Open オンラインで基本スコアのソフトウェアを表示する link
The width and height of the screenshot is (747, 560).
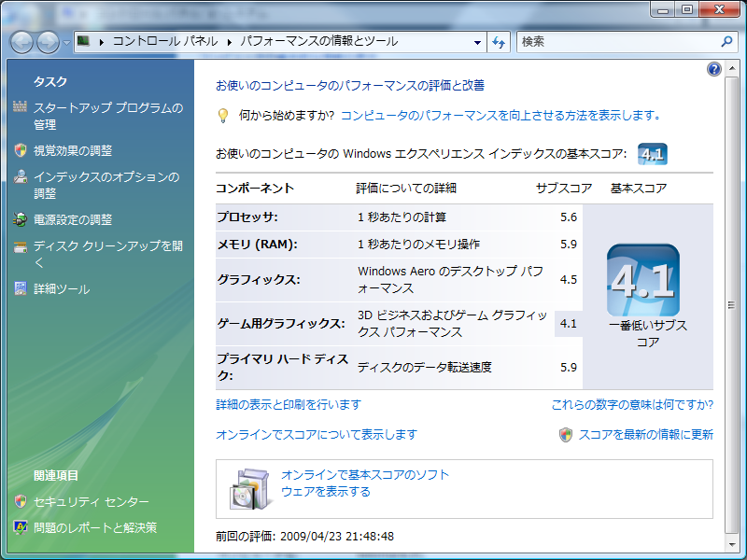[365, 483]
